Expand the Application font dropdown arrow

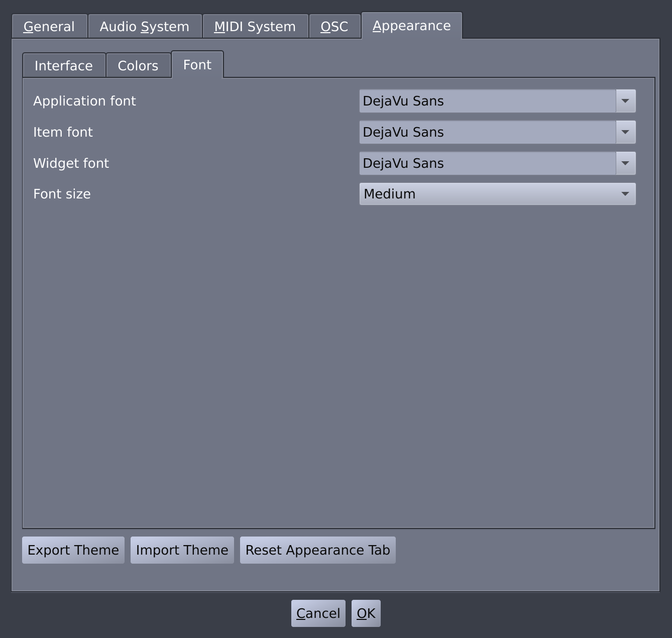tap(625, 101)
